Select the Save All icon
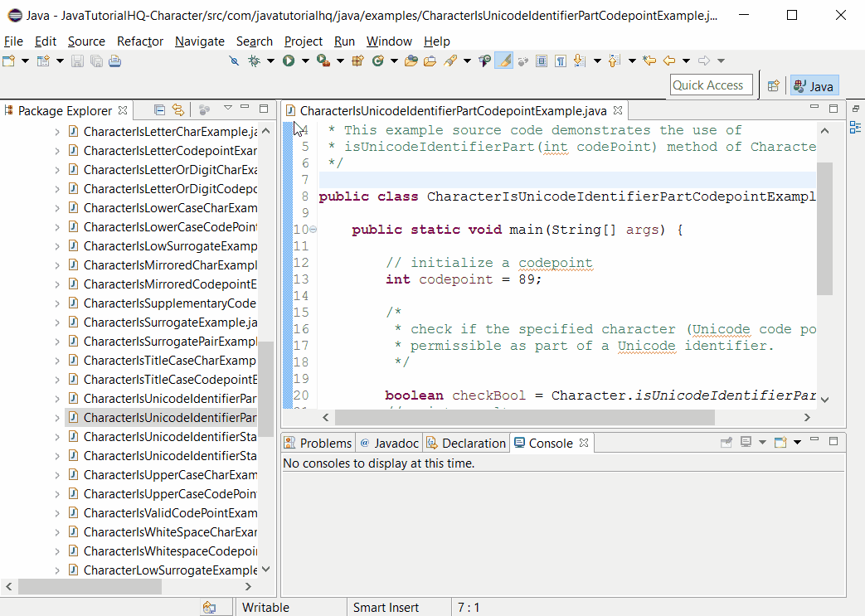Image resolution: width=865 pixels, height=616 pixels. 96,61
